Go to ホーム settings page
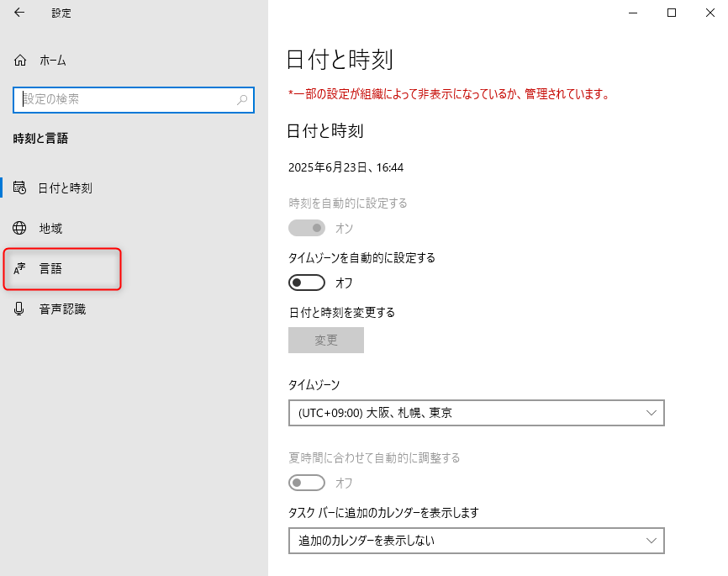 [x=52, y=61]
